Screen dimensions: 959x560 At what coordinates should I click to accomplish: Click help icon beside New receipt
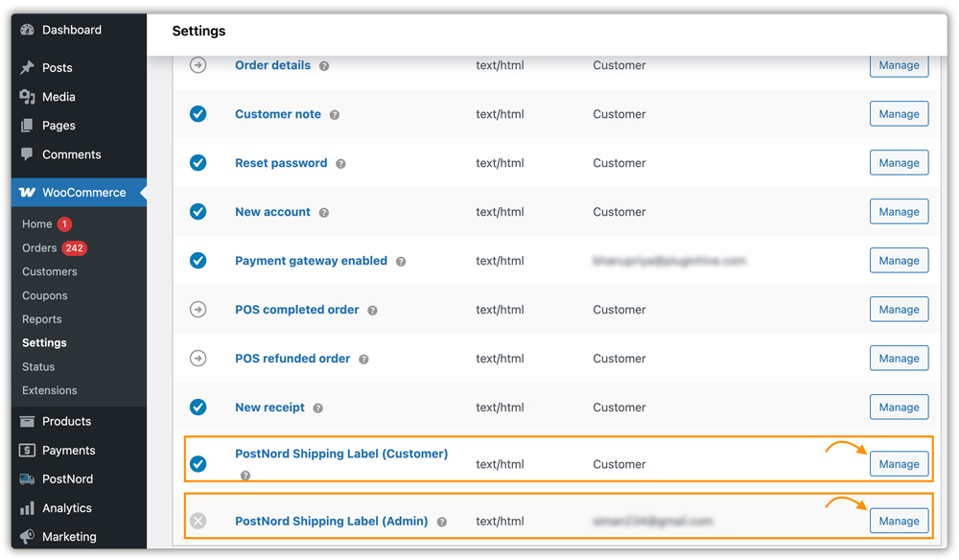pos(318,408)
